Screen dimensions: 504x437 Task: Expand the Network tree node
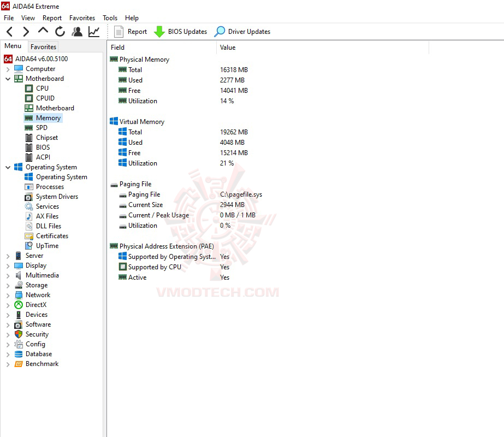point(8,295)
